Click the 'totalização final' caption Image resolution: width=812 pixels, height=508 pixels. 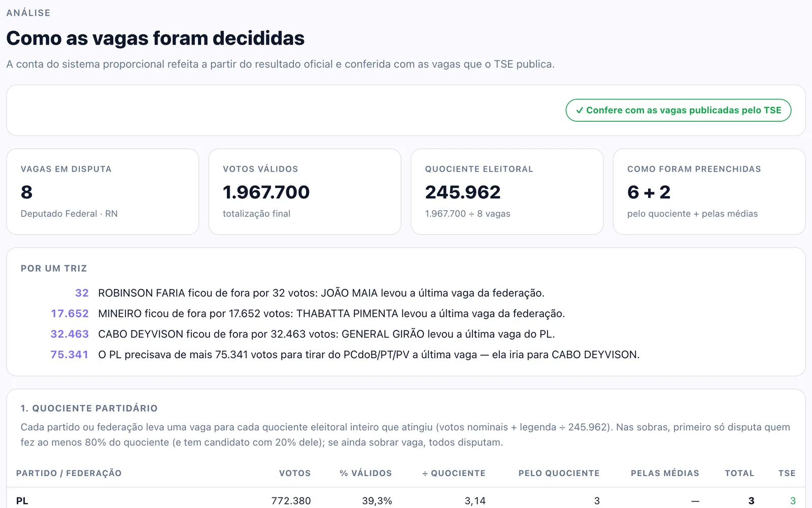pos(256,214)
